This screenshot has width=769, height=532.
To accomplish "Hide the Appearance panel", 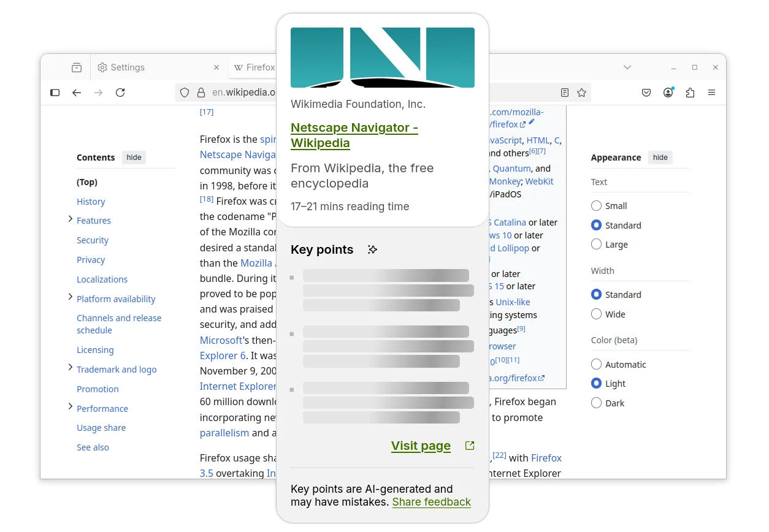I will [660, 158].
